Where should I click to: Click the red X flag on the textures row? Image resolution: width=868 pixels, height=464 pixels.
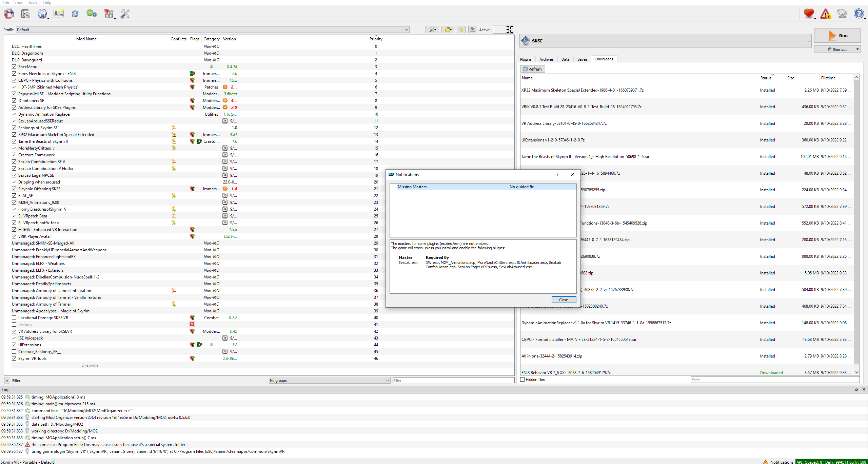point(192,325)
